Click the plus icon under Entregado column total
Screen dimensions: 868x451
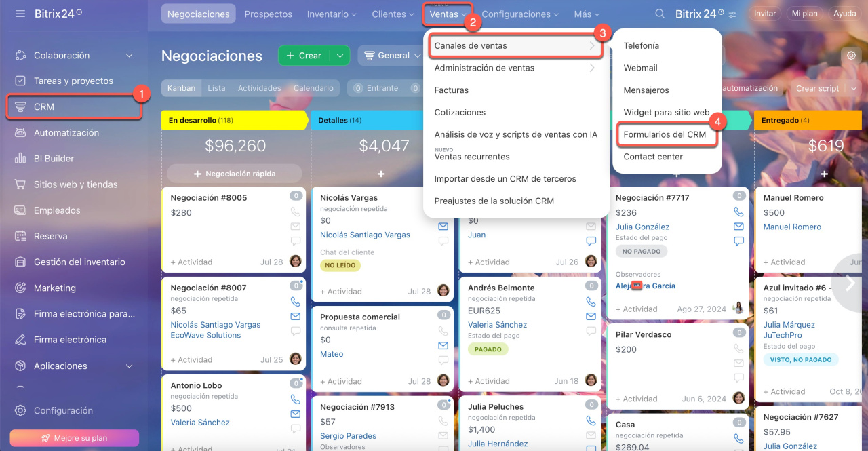coord(825,174)
